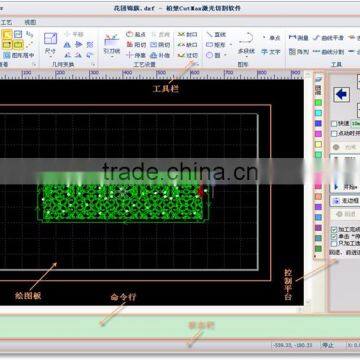Select the 平移 translate tool

[74, 34]
